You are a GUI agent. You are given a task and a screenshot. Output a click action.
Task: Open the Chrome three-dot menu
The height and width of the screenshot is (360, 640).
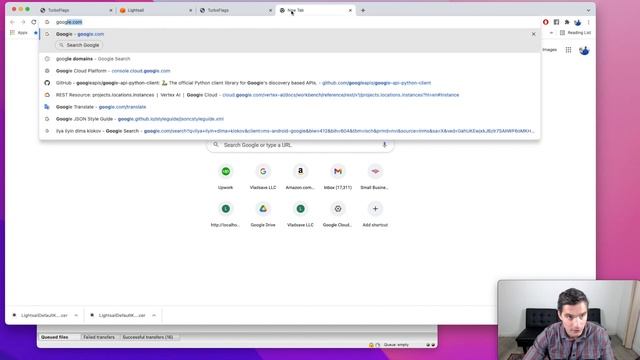tap(589, 22)
